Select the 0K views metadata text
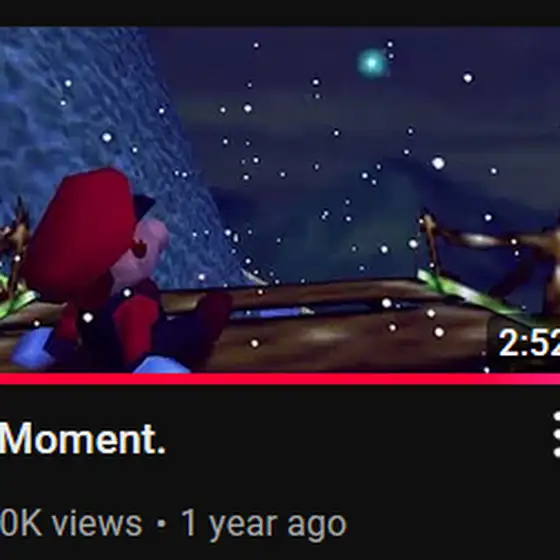Screen dimensions: 560x560 pyautogui.click(x=71, y=524)
